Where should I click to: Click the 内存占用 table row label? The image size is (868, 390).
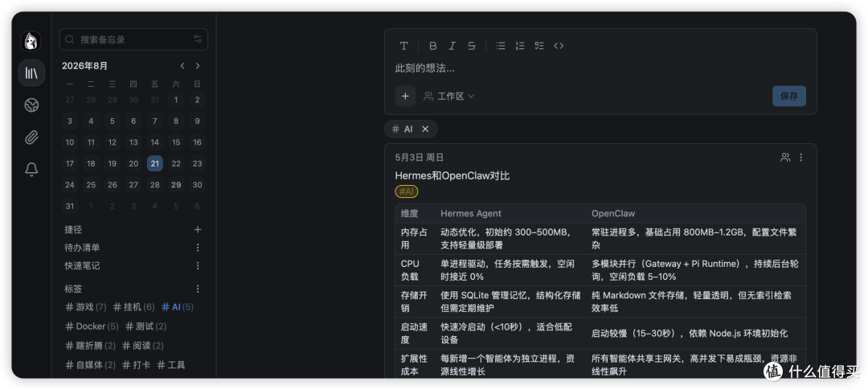pyautogui.click(x=414, y=238)
